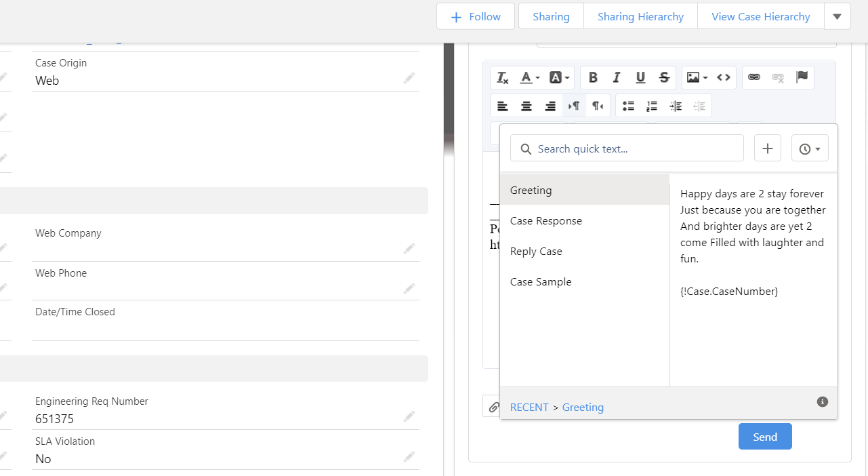Toggle right-to-left paragraph direction
This screenshot has width=868, height=476.
598,106
